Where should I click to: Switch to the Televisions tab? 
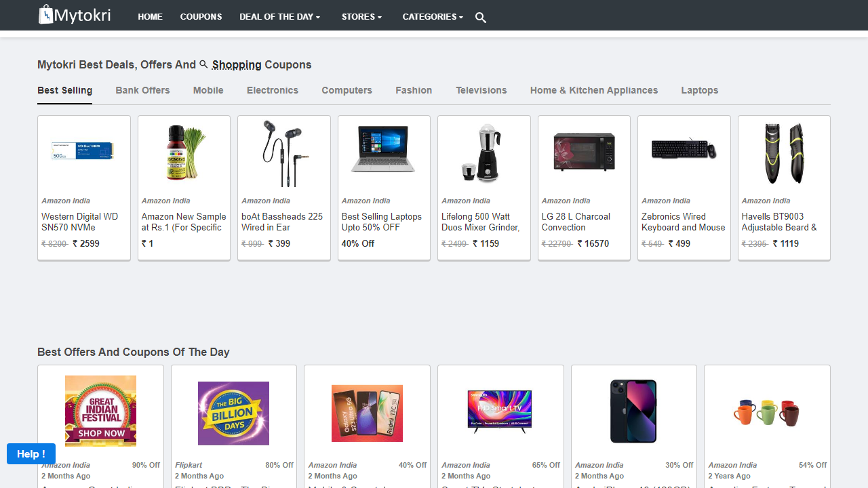tap(481, 90)
